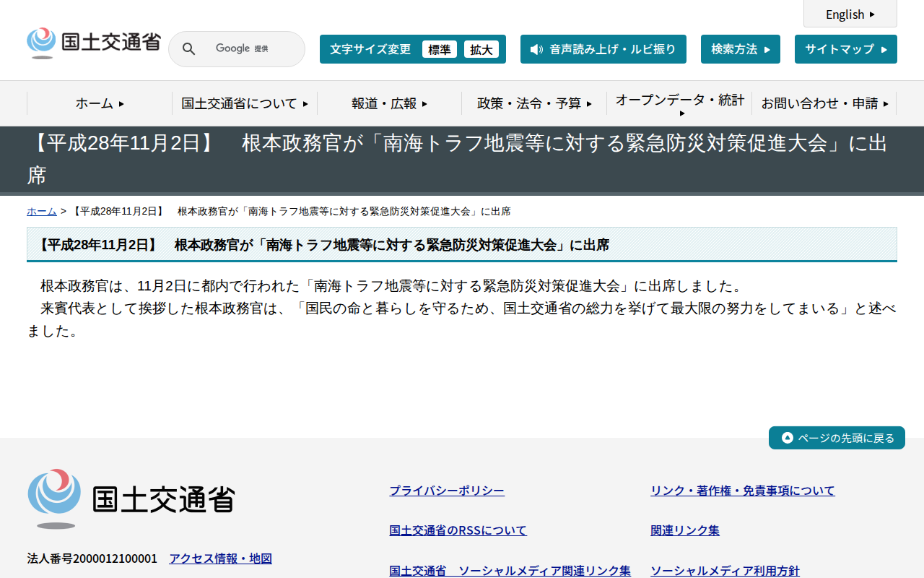The image size is (924, 578).
Task: Open the 報道・広報 menu
Action: tap(390, 103)
